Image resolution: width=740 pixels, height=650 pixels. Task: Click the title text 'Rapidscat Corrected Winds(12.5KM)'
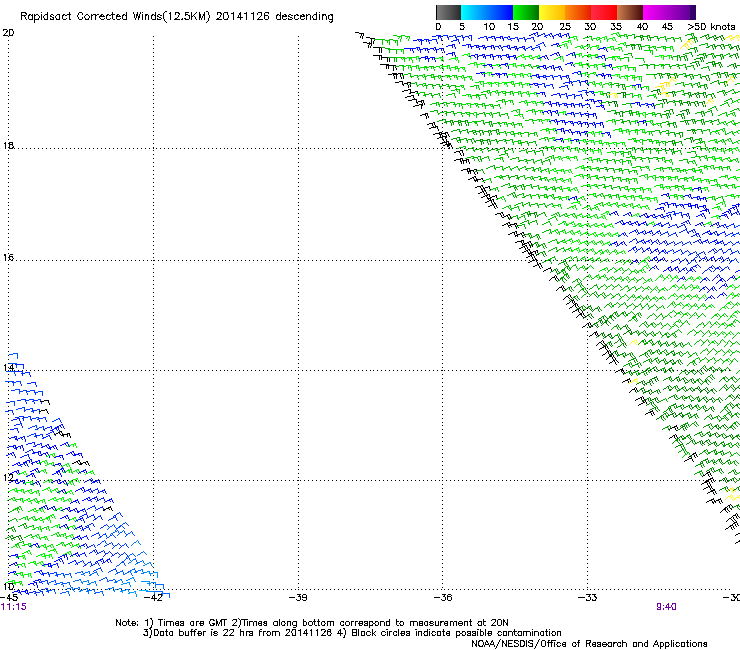pos(115,17)
